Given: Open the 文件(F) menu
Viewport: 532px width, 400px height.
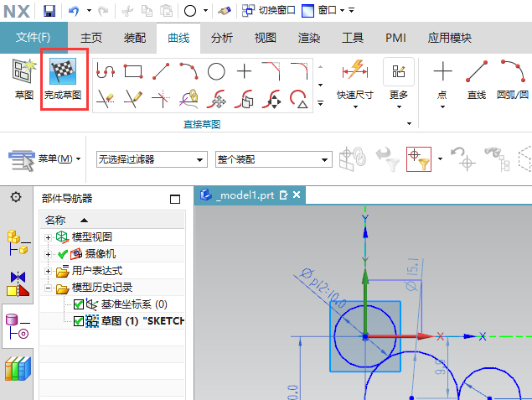Looking at the screenshot, I should (x=34, y=38).
